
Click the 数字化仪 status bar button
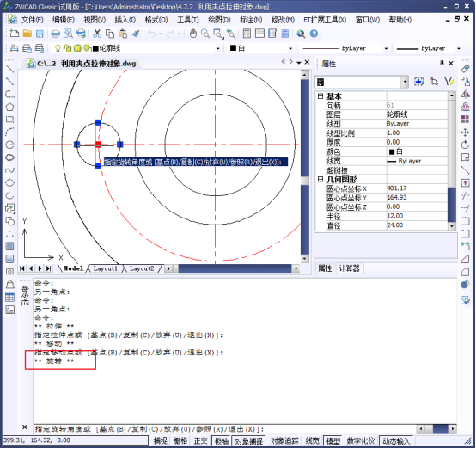[x=361, y=440]
